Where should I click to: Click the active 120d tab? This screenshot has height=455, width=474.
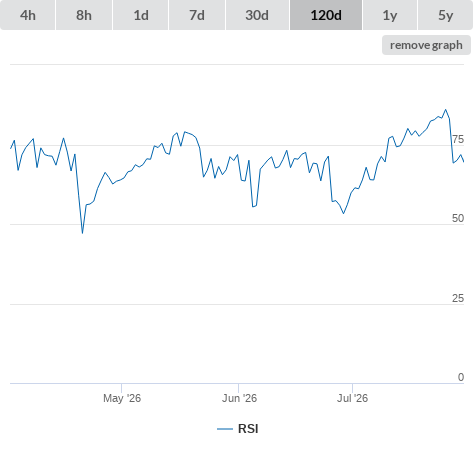(326, 15)
